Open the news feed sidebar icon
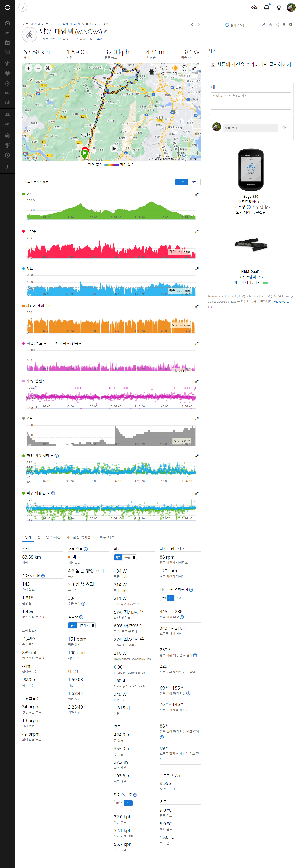The width and height of the screenshot is (301, 868). [7, 52]
